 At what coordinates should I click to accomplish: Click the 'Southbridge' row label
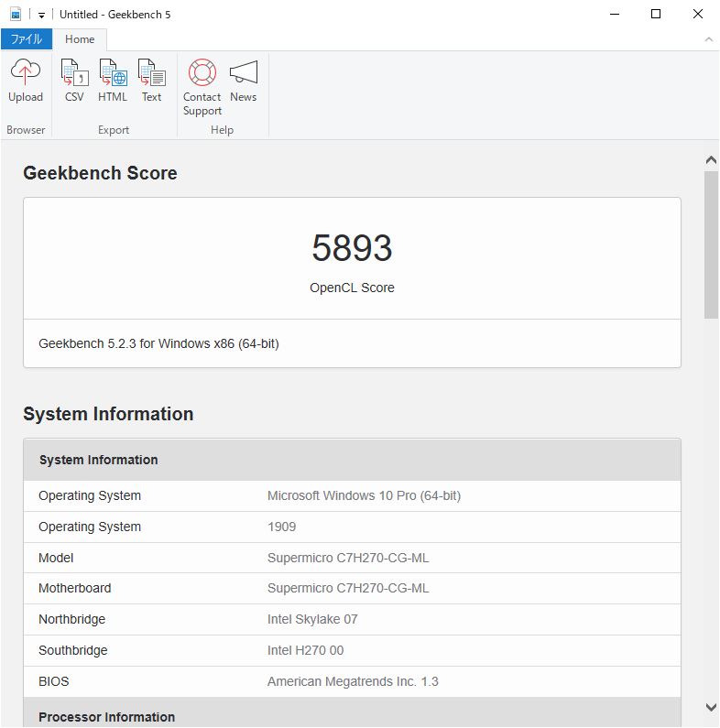click(x=73, y=650)
